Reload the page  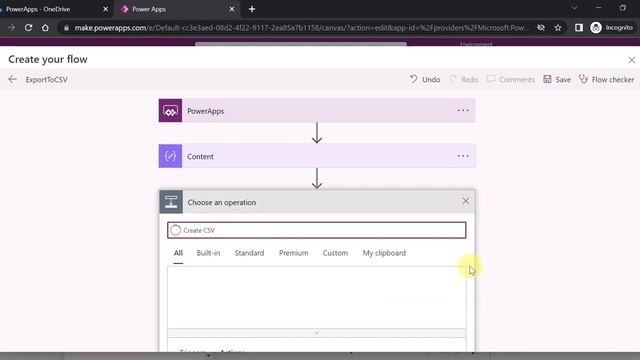28,28
